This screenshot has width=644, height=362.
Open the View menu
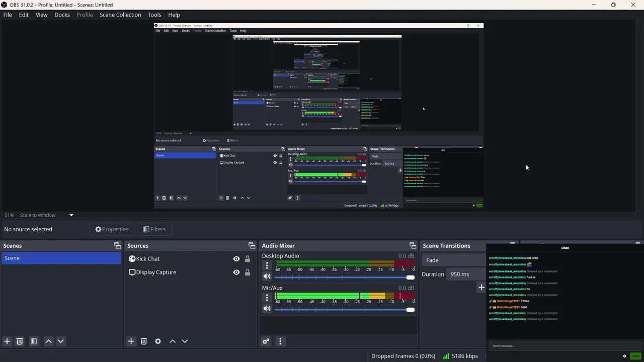pos(41,15)
